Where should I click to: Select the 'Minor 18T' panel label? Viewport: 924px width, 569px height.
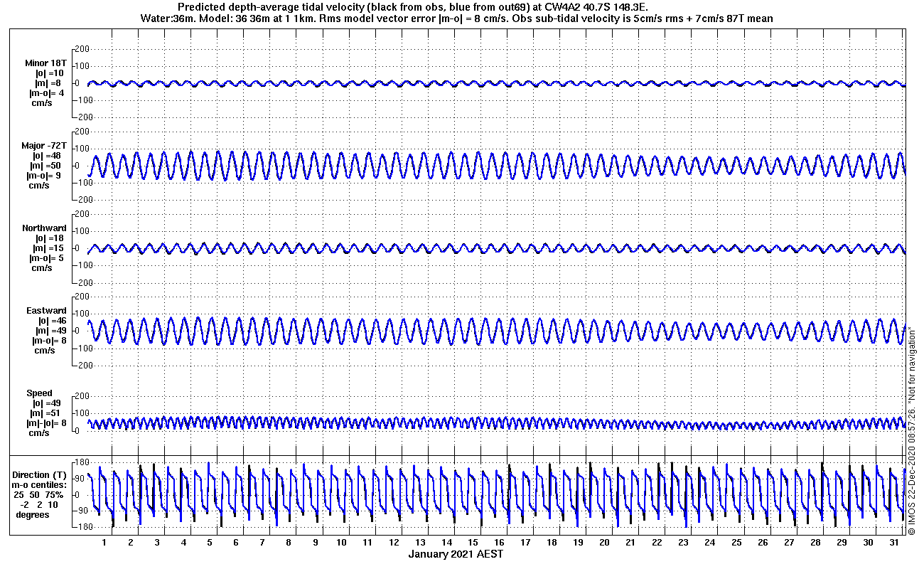(x=46, y=63)
